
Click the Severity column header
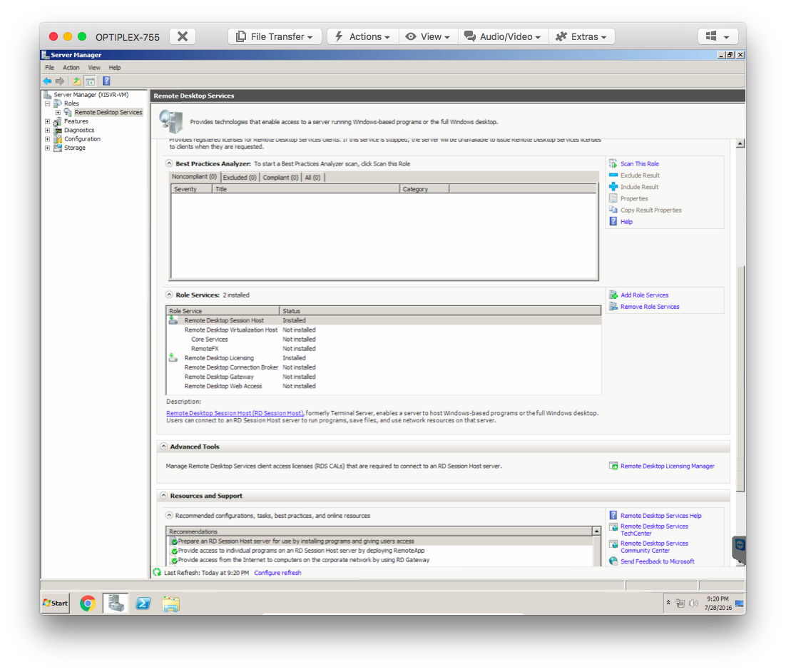pos(191,189)
